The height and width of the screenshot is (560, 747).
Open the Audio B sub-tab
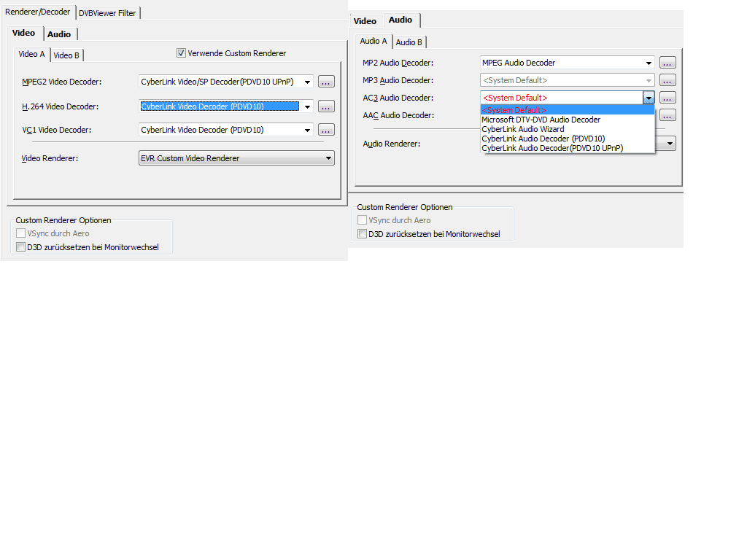(409, 42)
